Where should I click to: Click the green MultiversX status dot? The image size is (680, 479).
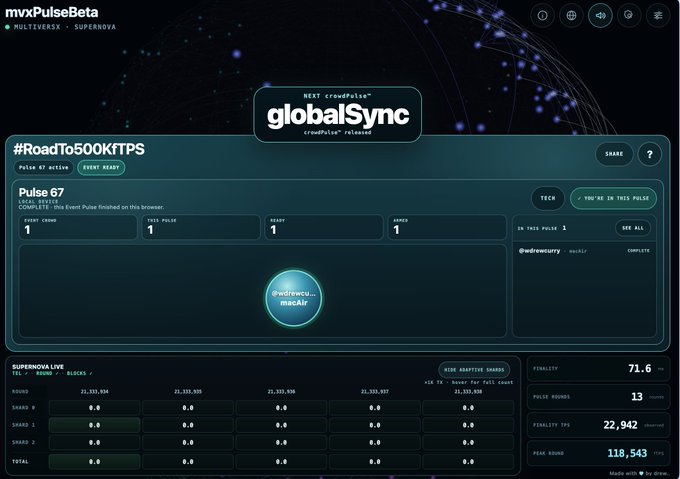point(7,27)
